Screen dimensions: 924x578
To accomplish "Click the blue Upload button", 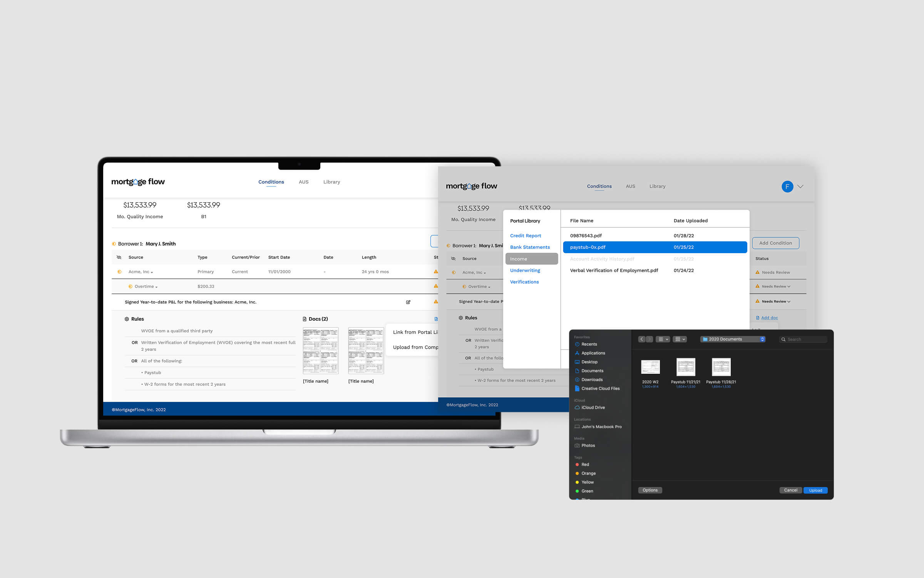I will (815, 490).
